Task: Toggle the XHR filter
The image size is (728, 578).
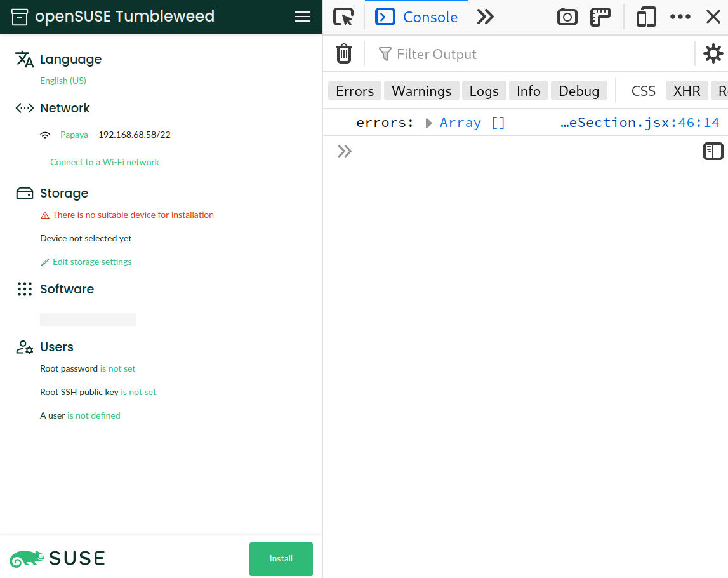Action: coord(687,91)
